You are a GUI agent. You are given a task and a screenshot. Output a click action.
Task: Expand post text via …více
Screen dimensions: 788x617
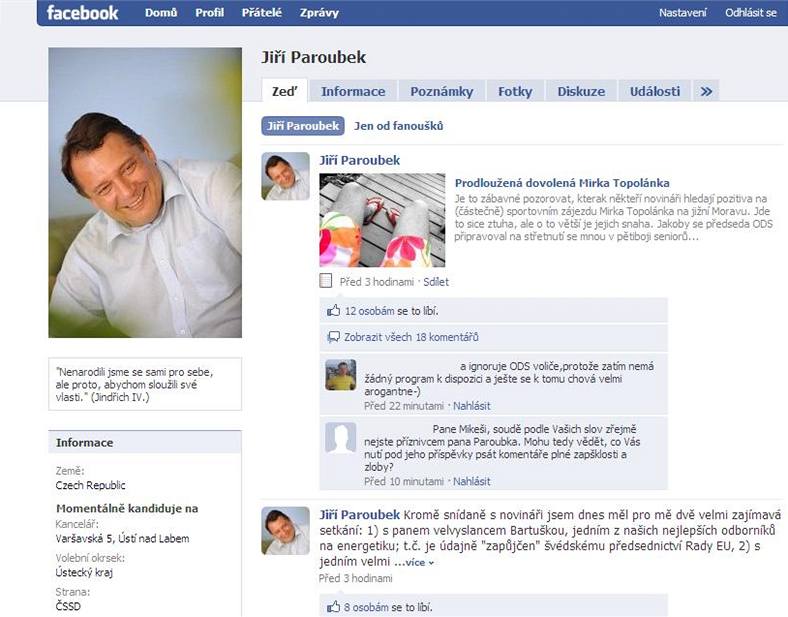414,562
